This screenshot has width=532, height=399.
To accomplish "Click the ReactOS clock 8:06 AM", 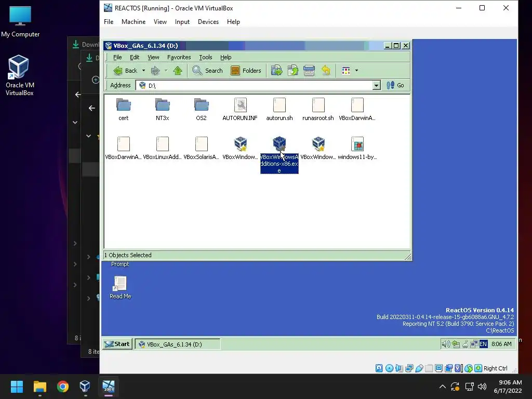I will 501,344.
